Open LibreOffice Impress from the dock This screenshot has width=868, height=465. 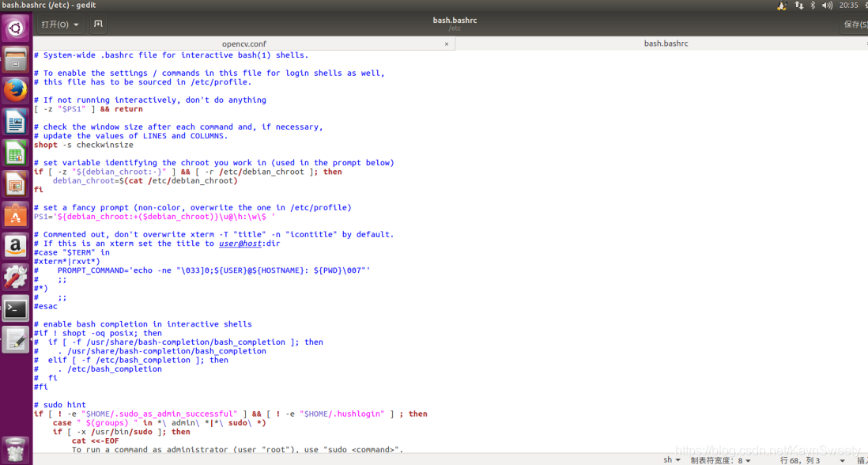16,184
